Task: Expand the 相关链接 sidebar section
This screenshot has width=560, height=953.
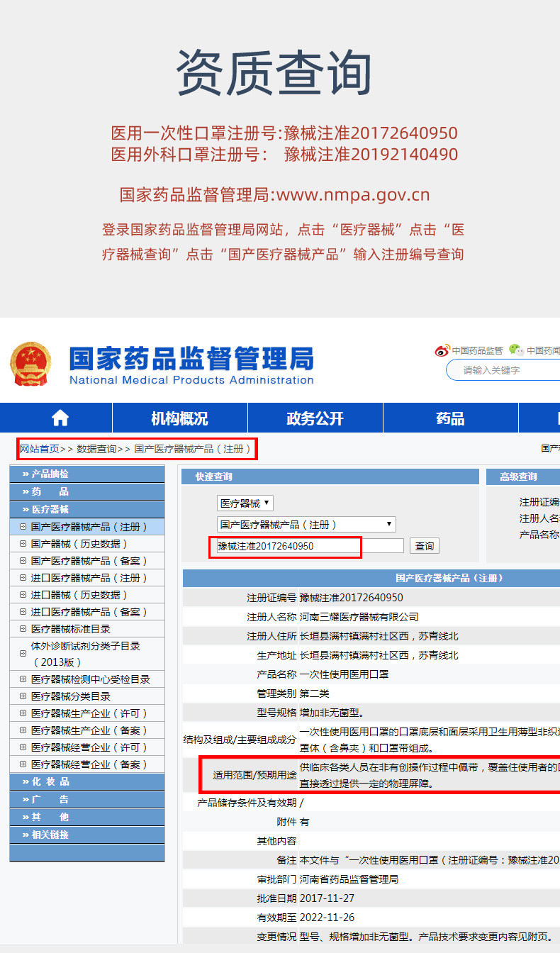Action: pos(87,835)
